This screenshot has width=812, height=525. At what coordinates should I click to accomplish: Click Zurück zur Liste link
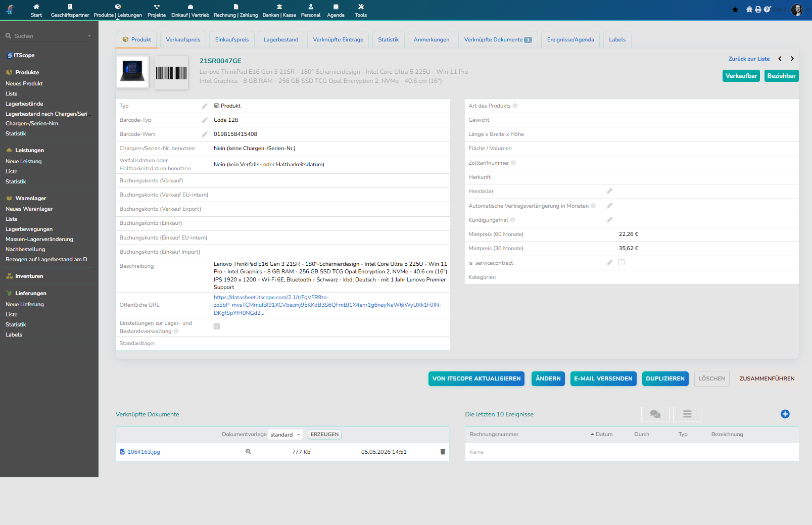tap(749, 59)
